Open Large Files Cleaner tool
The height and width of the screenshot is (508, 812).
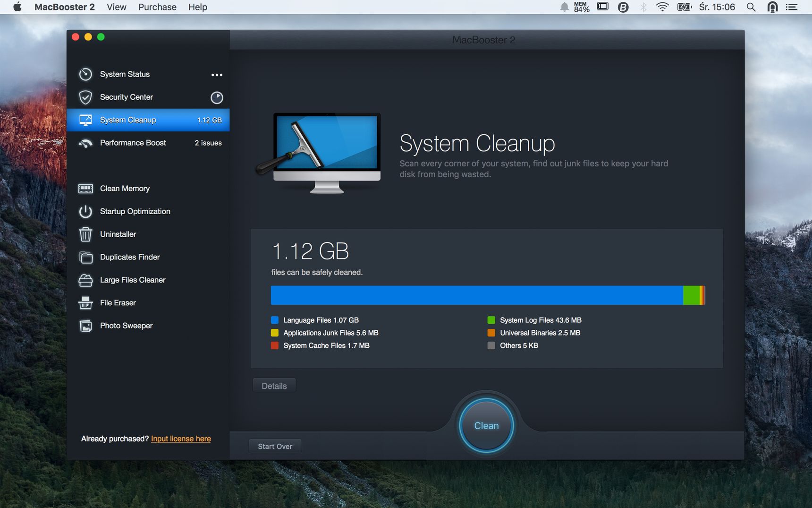click(148, 280)
